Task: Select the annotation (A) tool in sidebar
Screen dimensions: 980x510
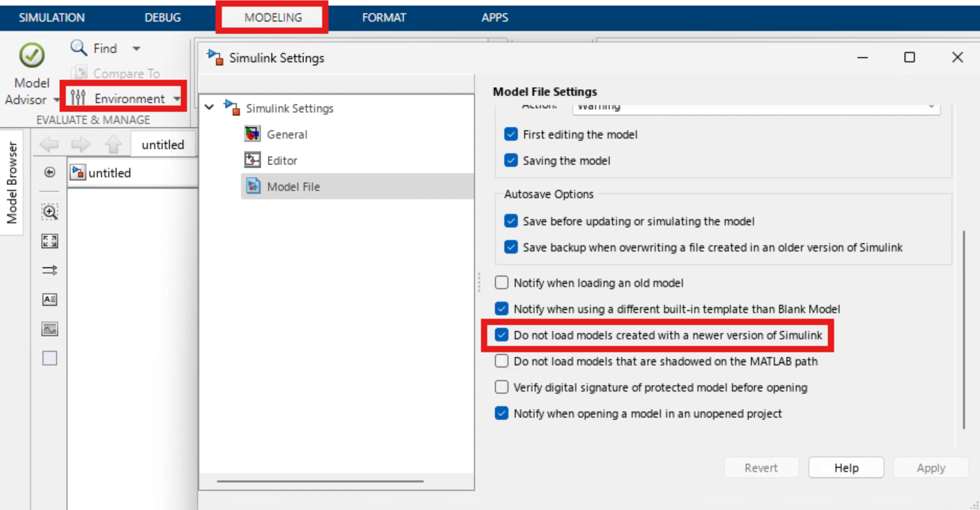Action: coord(49,300)
